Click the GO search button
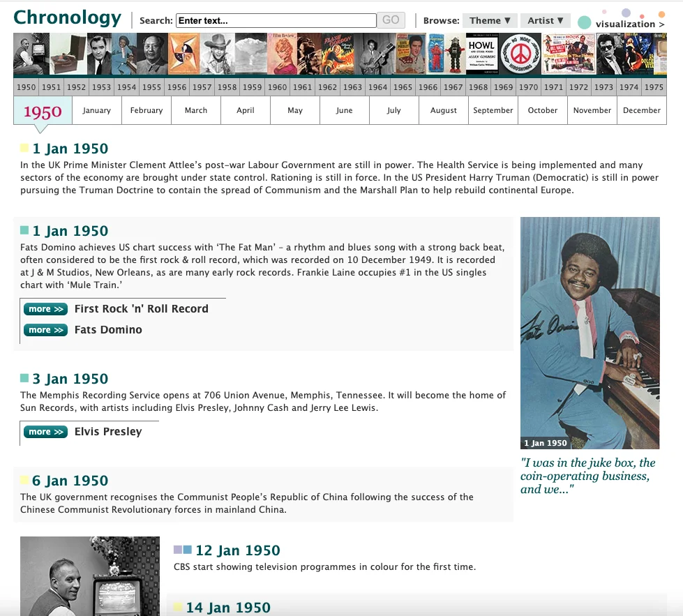 (x=391, y=20)
